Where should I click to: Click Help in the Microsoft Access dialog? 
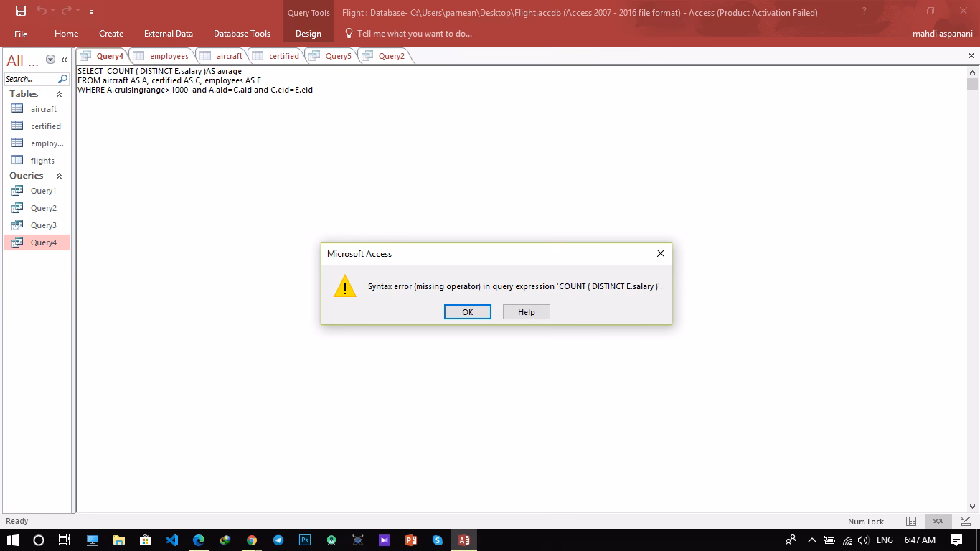point(526,311)
